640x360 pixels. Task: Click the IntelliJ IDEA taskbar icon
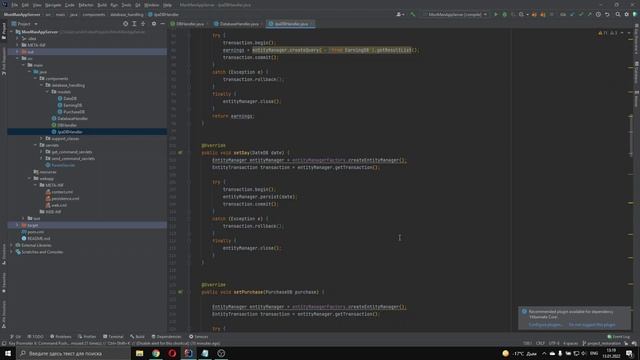click(189, 353)
